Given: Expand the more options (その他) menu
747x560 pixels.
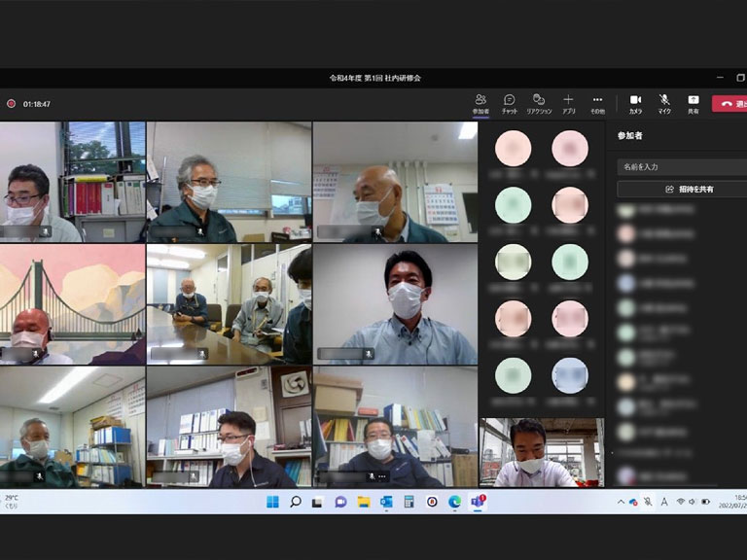Looking at the screenshot, I should point(597,100).
